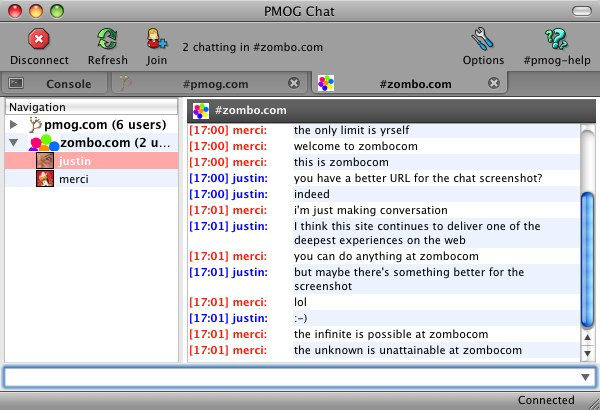The width and height of the screenshot is (600, 410).
Task: Click message 'you can do anything at zombocom'
Action: click(386, 256)
